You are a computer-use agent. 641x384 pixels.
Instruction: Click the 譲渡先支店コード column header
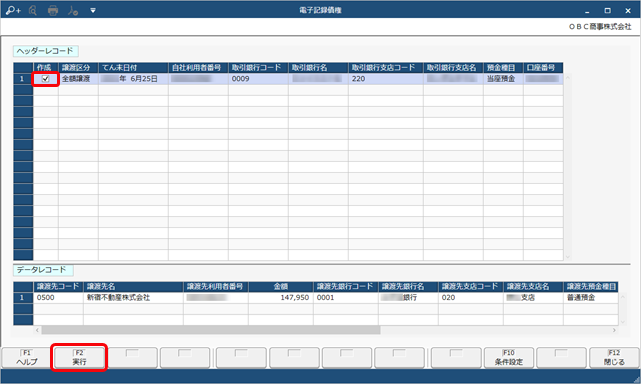click(471, 287)
